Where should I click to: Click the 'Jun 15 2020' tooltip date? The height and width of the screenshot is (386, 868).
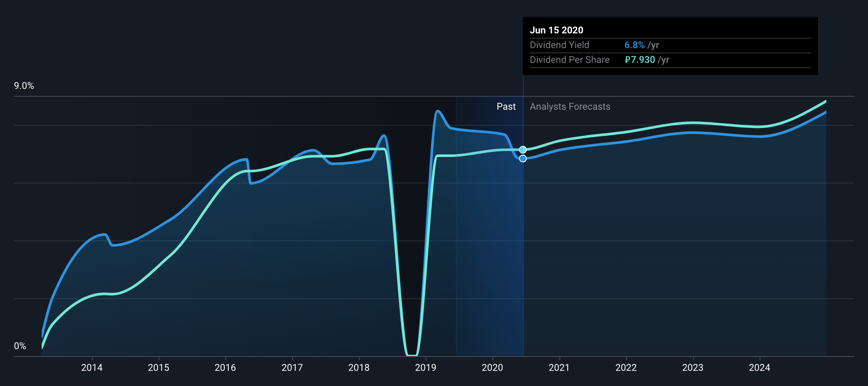(556, 30)
